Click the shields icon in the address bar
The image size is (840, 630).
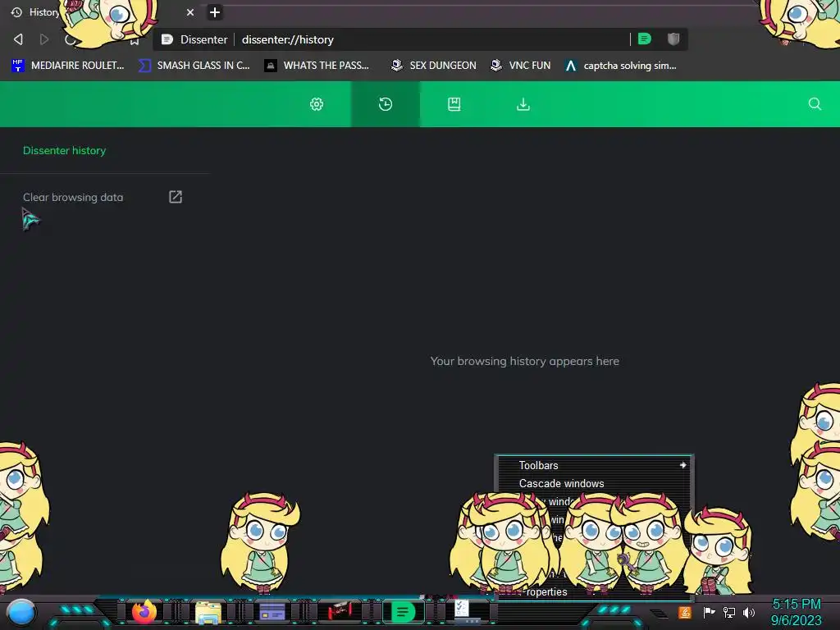[x=673, y=39]
